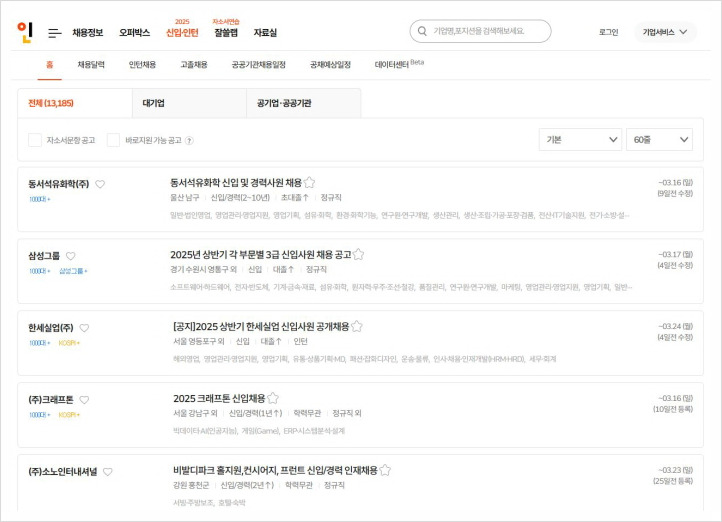Open help icon beside 바로지원 가능 공고

tap(189, 141)
